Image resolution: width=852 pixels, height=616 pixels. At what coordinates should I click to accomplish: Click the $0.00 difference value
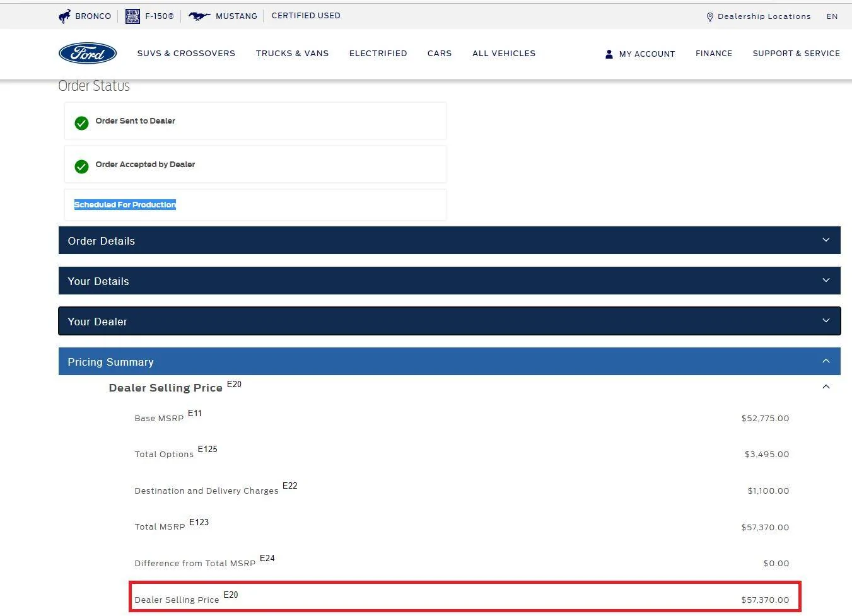(776, 564)
